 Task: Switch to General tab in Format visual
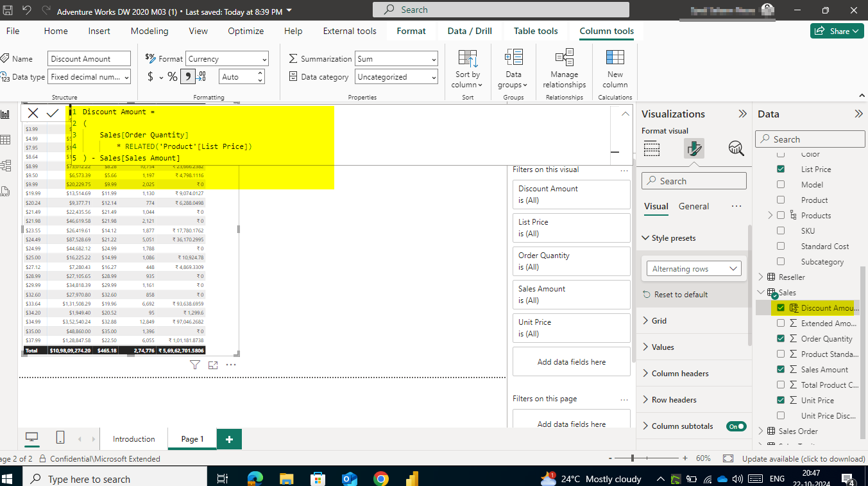pos(694,207)
